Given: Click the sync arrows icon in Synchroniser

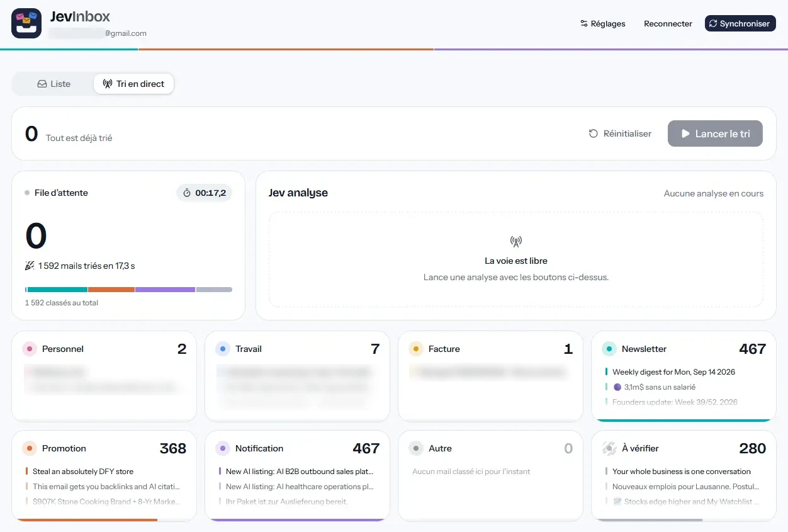Looking at the screenshot, I should [713, 24].
